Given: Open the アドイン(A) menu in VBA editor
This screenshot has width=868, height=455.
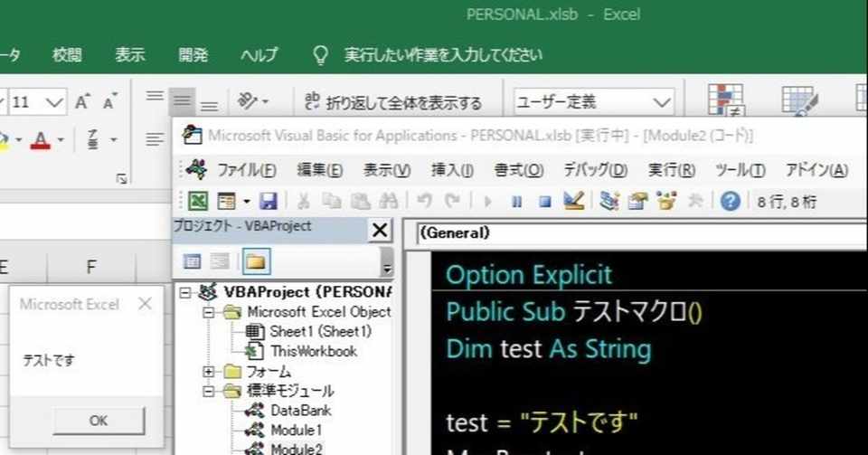Looking at the screenshot, I should click(x=816, y=170).
